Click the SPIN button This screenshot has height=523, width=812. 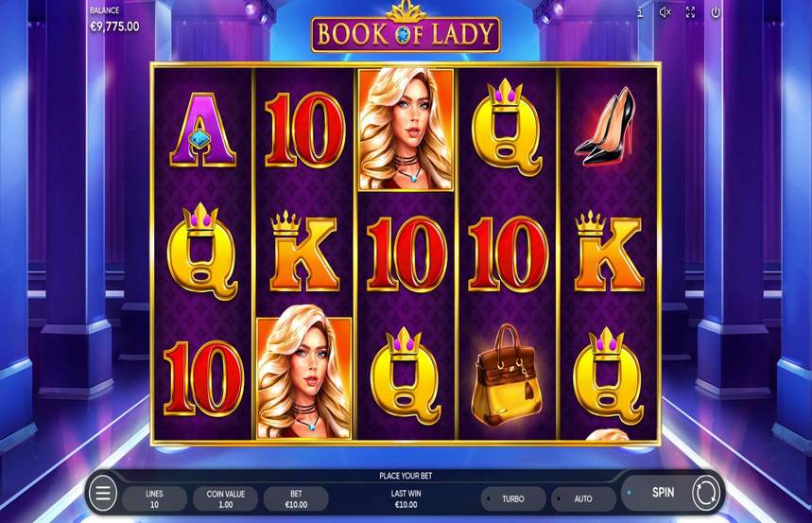[663, 493]
